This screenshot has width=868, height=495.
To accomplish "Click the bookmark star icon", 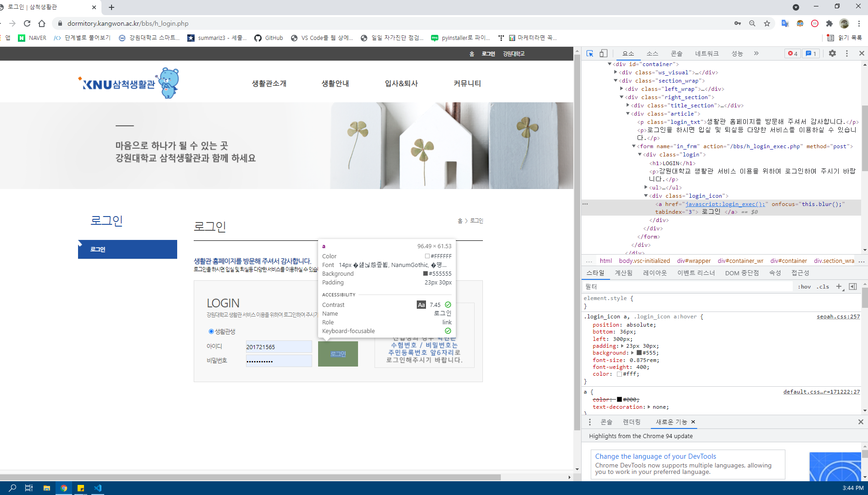I will point(767,23).
